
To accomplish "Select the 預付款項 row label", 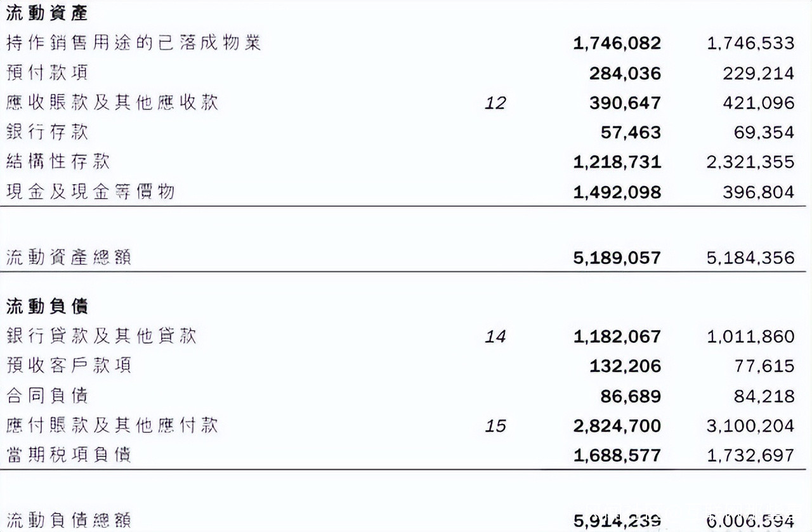I will click(47, 72).
